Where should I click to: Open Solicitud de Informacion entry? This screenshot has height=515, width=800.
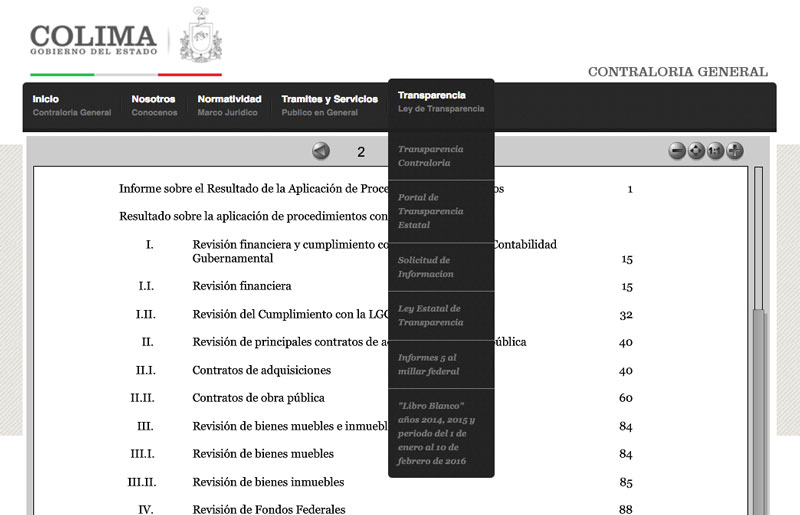[x=441, y=267]
